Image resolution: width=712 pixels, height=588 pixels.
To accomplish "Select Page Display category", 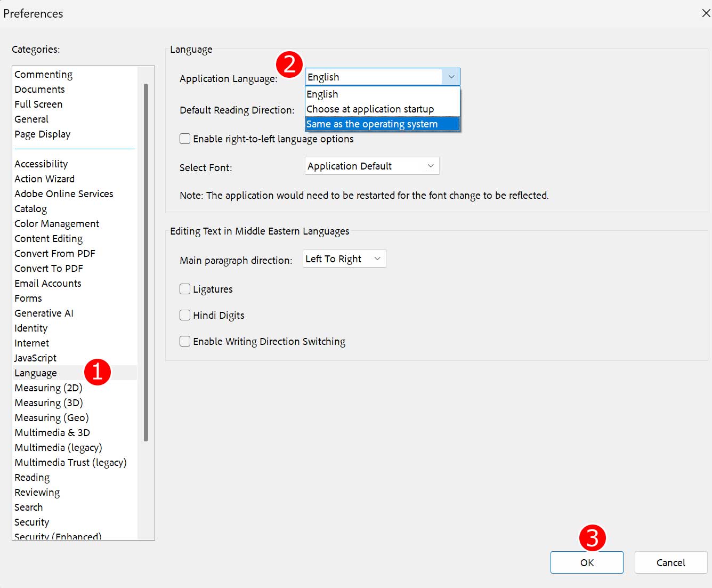I will tap(43, 134).
